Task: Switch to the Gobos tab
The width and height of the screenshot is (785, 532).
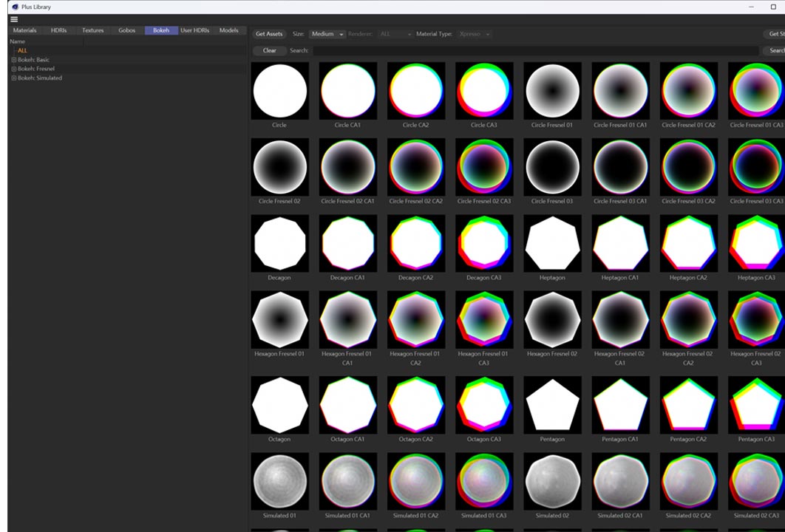Action: (x=127, y=30)
